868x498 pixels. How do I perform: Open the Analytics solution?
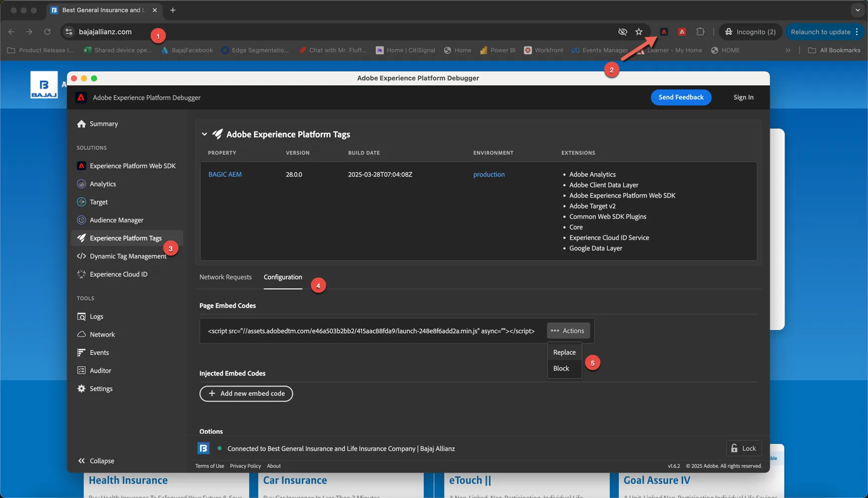[x=96, y=184]
